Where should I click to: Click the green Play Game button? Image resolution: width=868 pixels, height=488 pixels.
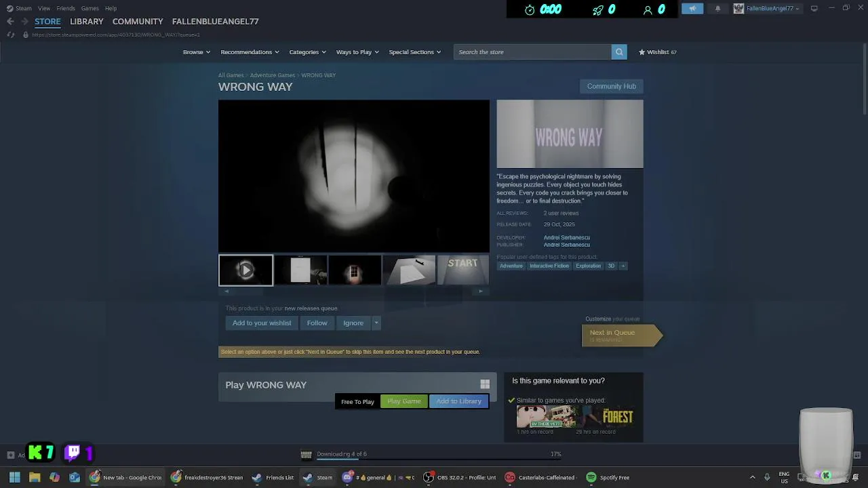click(404, 401)
